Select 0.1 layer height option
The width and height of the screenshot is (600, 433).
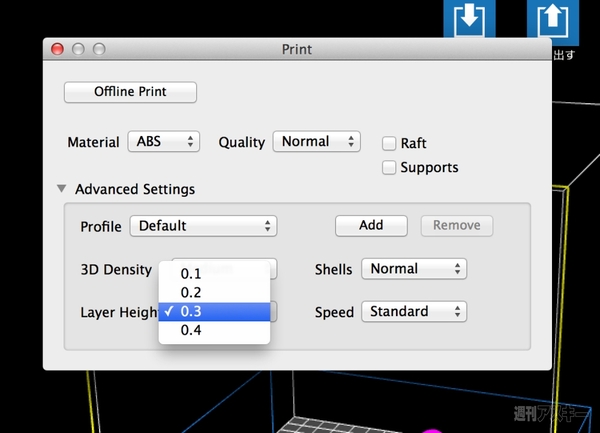click(191, 273)
